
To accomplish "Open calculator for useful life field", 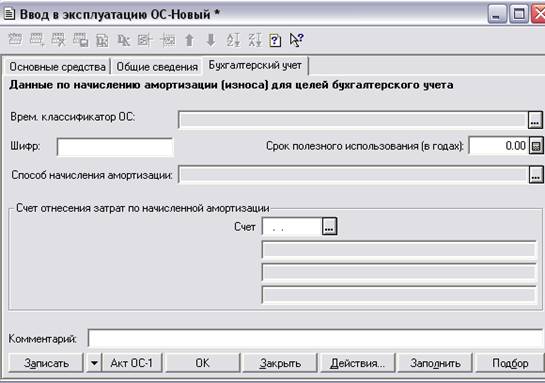I will point(536,146).
